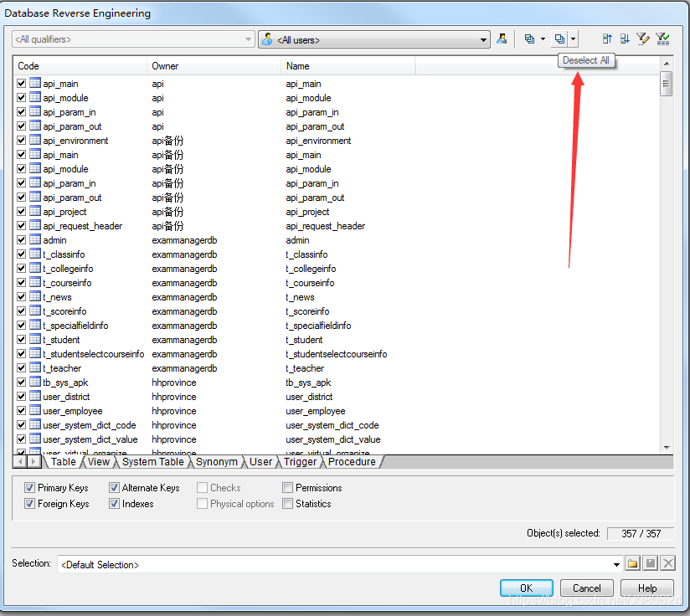This screenshot has width=690, height=616.
Task: Uncheck the Foreign Keys checkbox
Action: 29,503
